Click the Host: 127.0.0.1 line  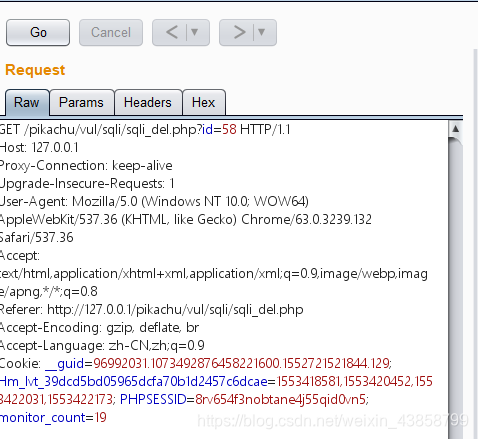click(x=39, y=147)
